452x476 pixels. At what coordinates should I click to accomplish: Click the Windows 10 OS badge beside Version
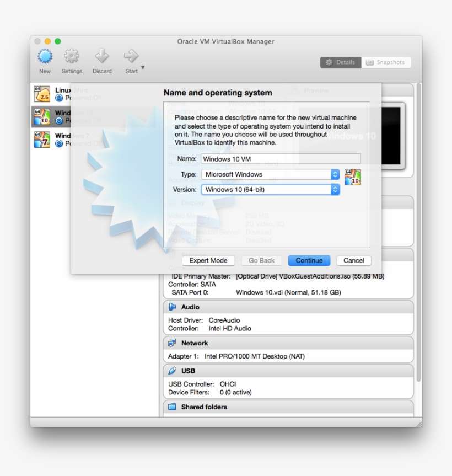(353, 177)
